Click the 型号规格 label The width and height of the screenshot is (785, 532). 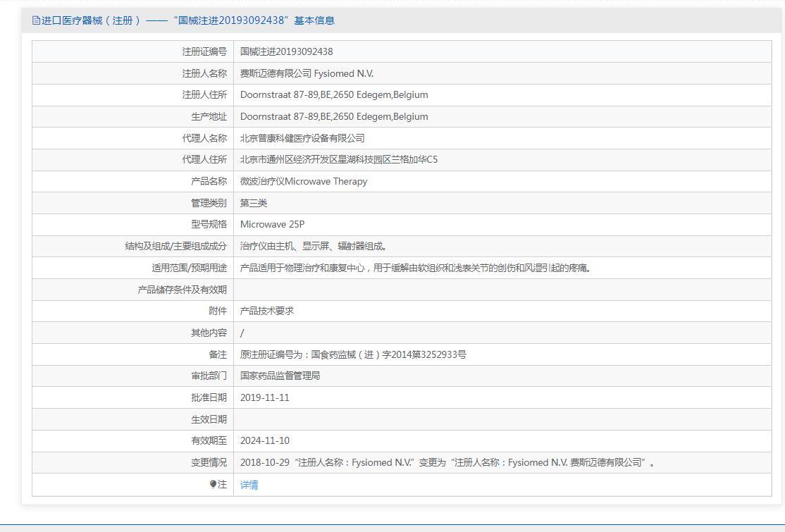pyautogui.click(x=209, y=224)
